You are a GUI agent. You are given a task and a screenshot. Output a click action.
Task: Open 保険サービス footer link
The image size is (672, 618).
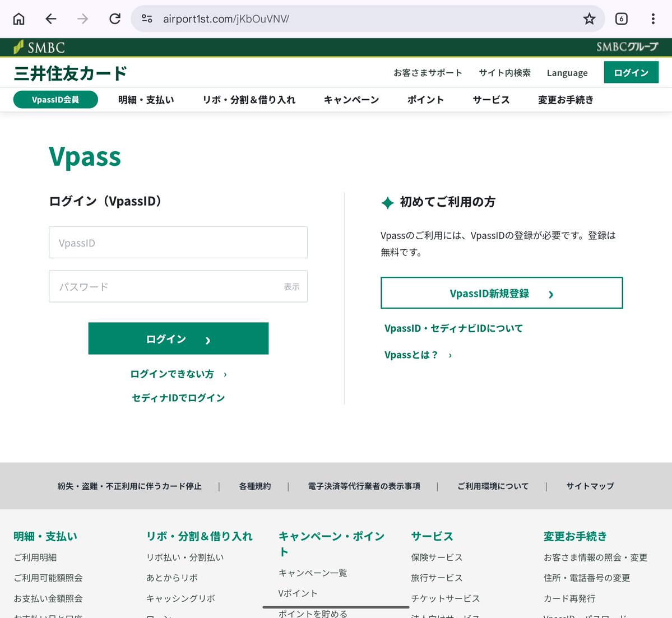click(437, 557)
